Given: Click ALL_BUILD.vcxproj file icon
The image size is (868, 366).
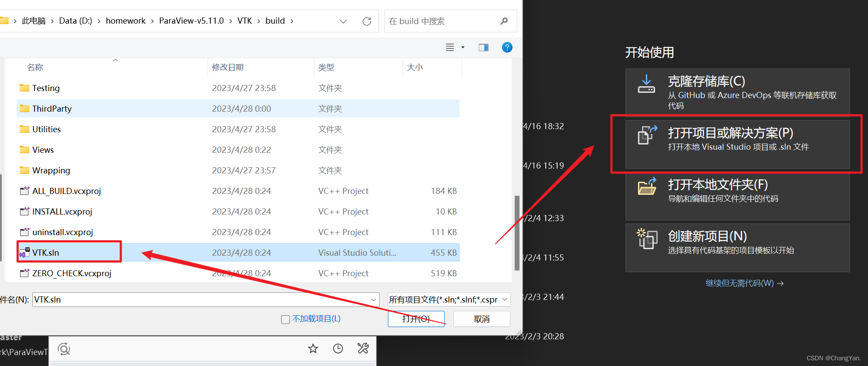Looking at the screenshot, I should click(24, 191).
